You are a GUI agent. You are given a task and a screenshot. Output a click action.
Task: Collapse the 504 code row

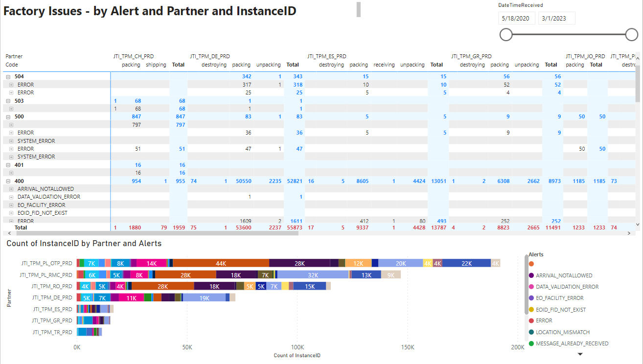click(8, 76)
